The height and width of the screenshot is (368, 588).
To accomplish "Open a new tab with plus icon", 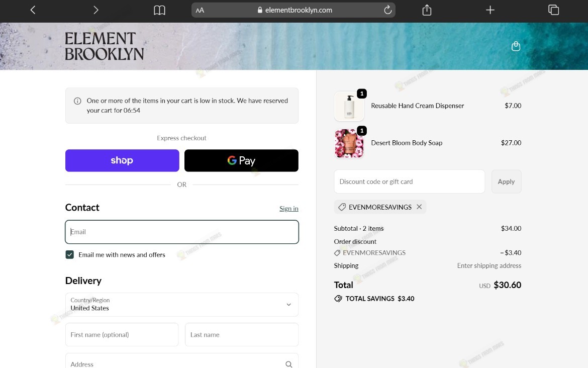I will [x=490, y=10].
